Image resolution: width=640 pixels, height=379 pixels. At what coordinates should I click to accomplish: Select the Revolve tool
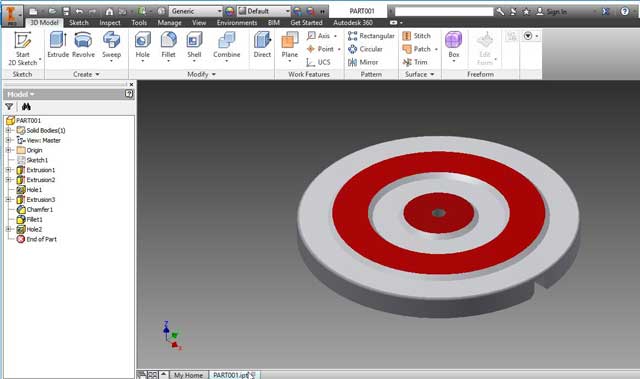(x=83, y=45)
